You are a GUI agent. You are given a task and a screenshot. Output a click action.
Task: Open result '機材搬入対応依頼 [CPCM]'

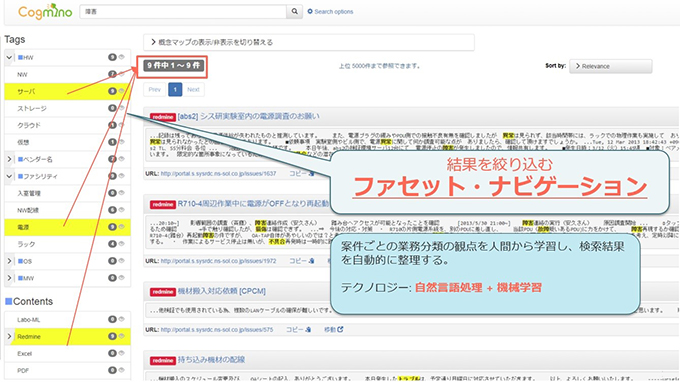pos(222,291)
